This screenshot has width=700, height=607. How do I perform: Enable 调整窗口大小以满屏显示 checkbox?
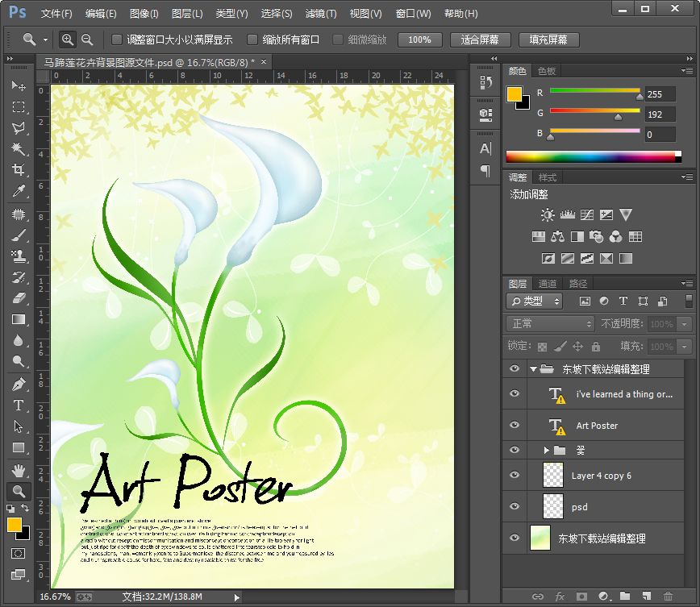pos(117,39)
